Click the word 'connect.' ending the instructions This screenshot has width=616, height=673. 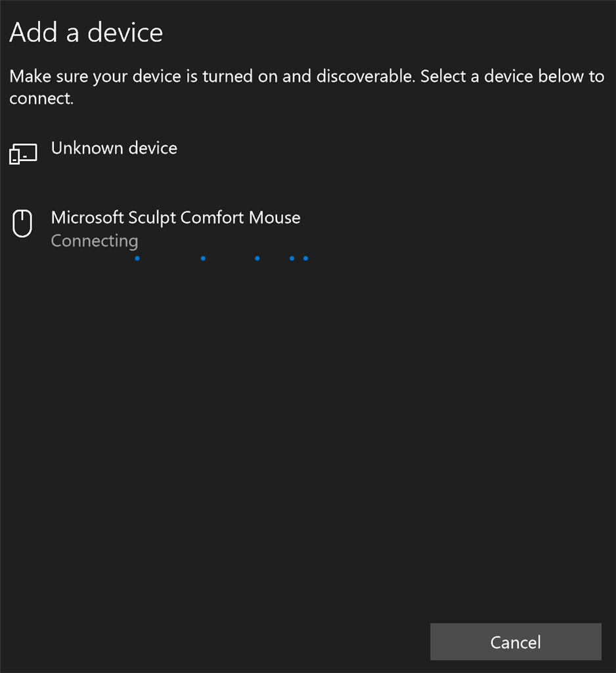(41, 99)
